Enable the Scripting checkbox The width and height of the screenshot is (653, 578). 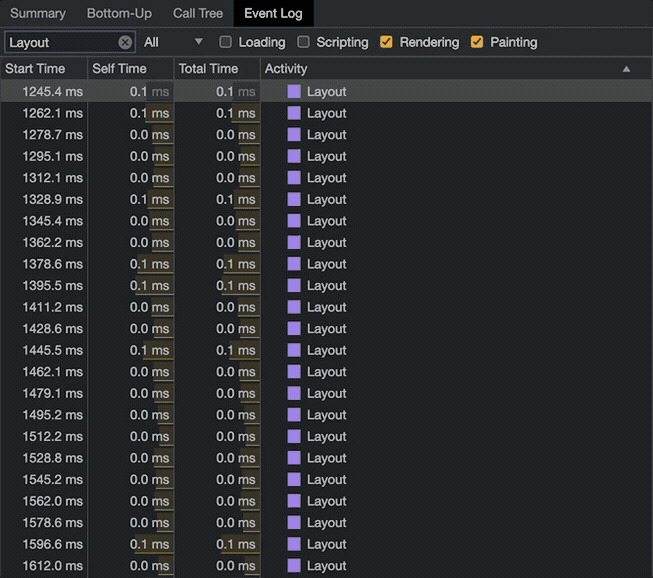coord(304,42)
